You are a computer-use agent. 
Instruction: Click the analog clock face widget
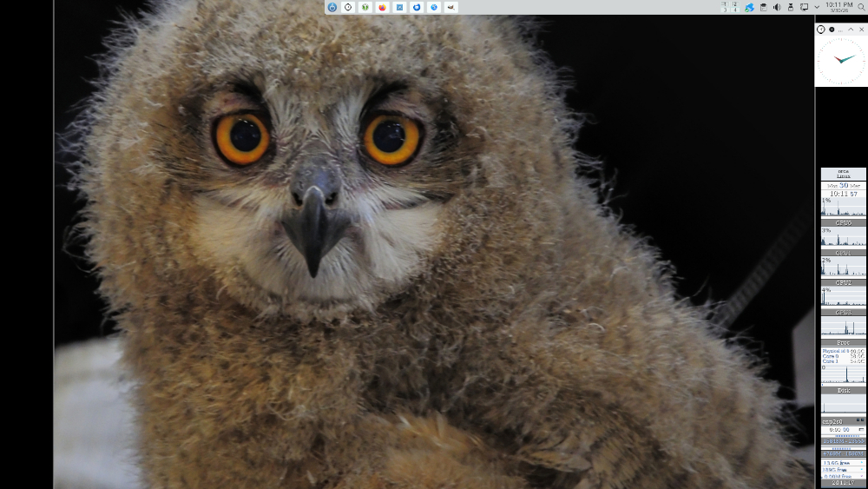coord(841,61)
